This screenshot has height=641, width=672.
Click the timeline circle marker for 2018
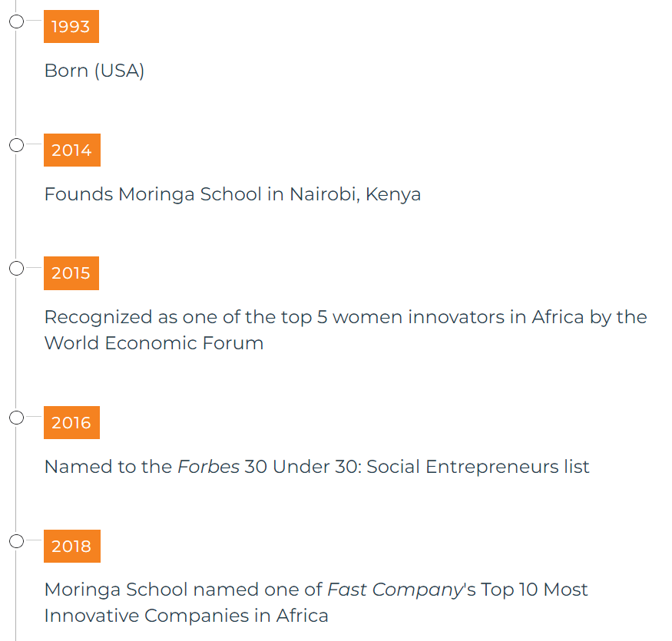tap(16, 540)
